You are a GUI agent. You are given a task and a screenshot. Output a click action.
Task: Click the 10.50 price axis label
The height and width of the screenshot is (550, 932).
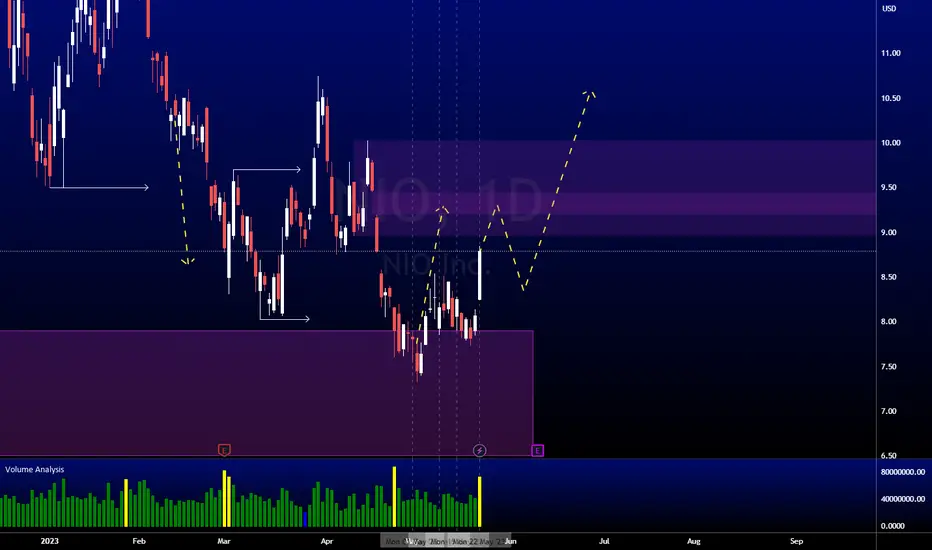891,98
